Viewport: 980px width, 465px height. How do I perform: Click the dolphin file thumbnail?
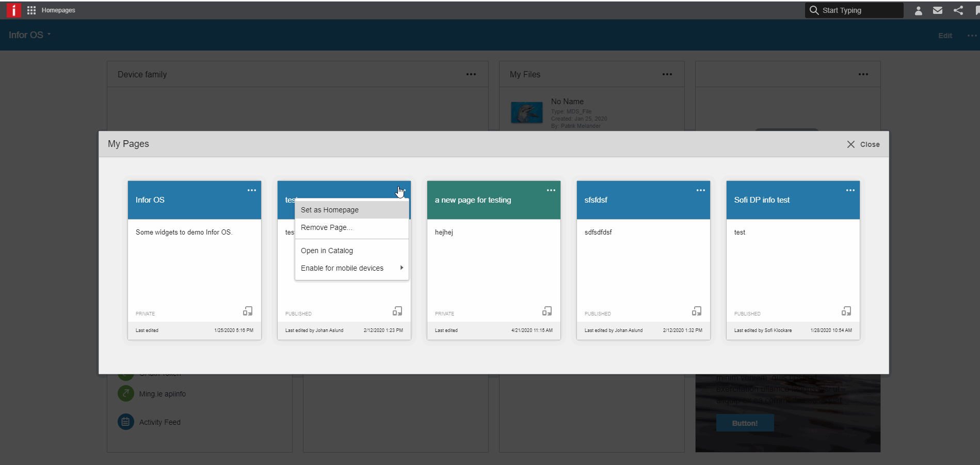pos(526,112)
